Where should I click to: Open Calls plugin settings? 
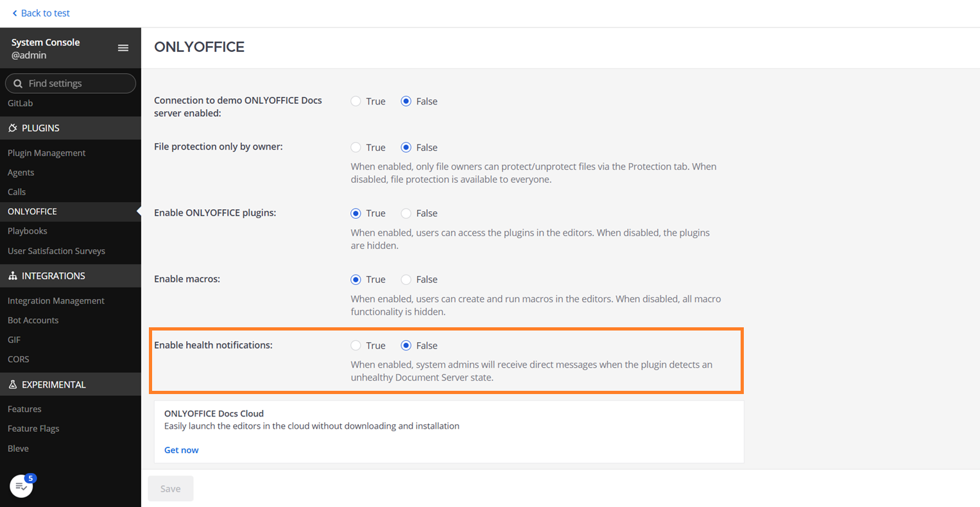point(17,192)
